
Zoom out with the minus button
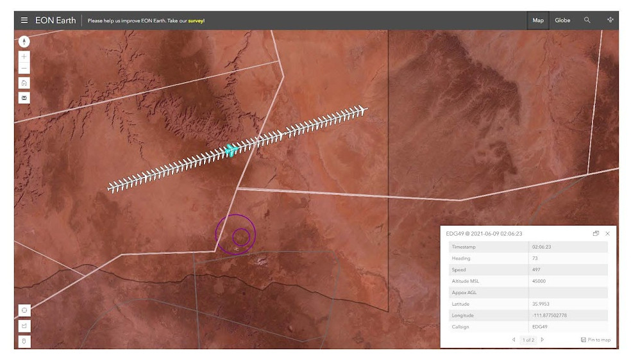pos(24,69)
